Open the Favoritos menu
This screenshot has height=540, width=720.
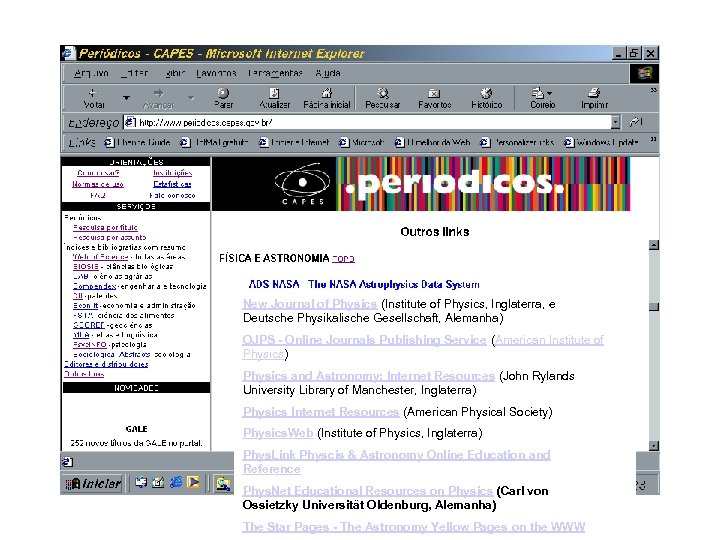(x=216, y=73)
